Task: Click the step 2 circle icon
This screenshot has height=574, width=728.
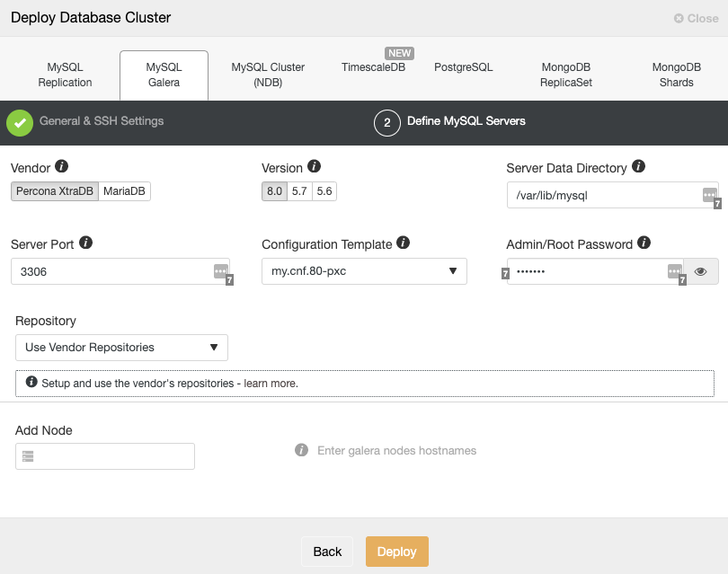Action: pyautogui.click(x=386, y=123)
